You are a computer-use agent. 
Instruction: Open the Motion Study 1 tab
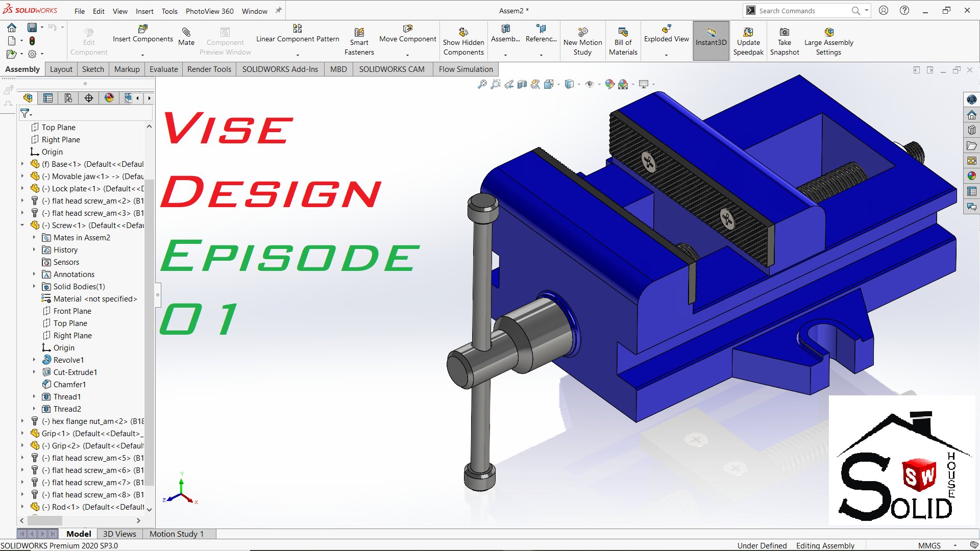tap(177, 534)
